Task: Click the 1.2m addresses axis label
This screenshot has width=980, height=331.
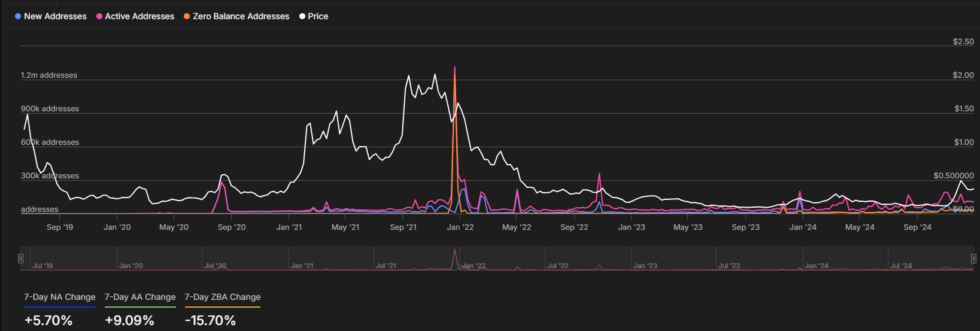Action: tap(49, 75)
